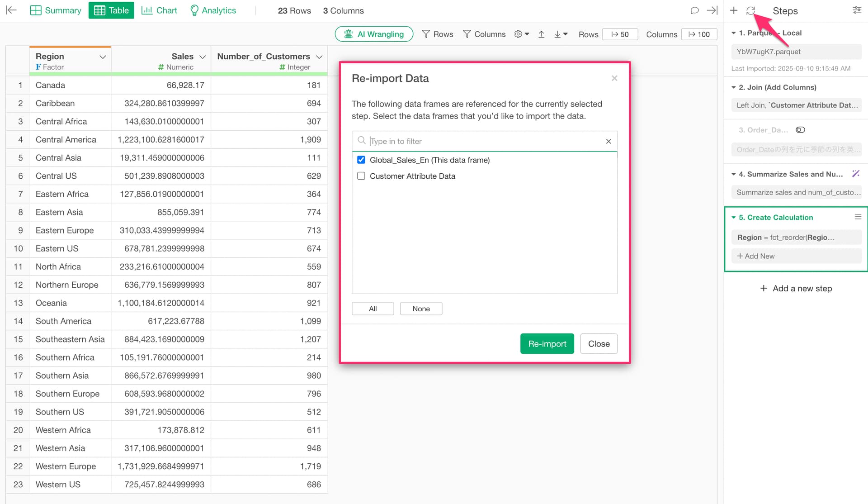The image size is (868, 504).
Task: Click the upload export arrow icon
Action: tap(541, 34)
